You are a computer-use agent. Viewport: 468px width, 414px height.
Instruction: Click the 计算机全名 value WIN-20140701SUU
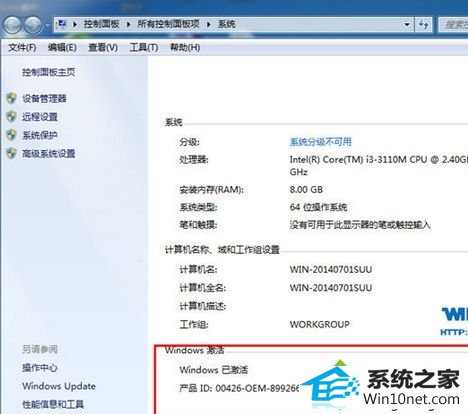331,288
